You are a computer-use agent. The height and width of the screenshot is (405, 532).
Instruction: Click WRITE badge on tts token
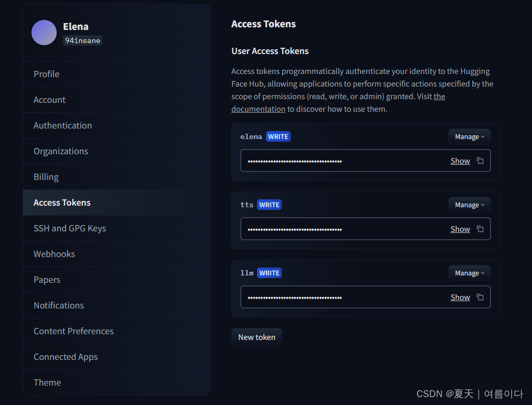pyautogui.click(x=269, y=205)
